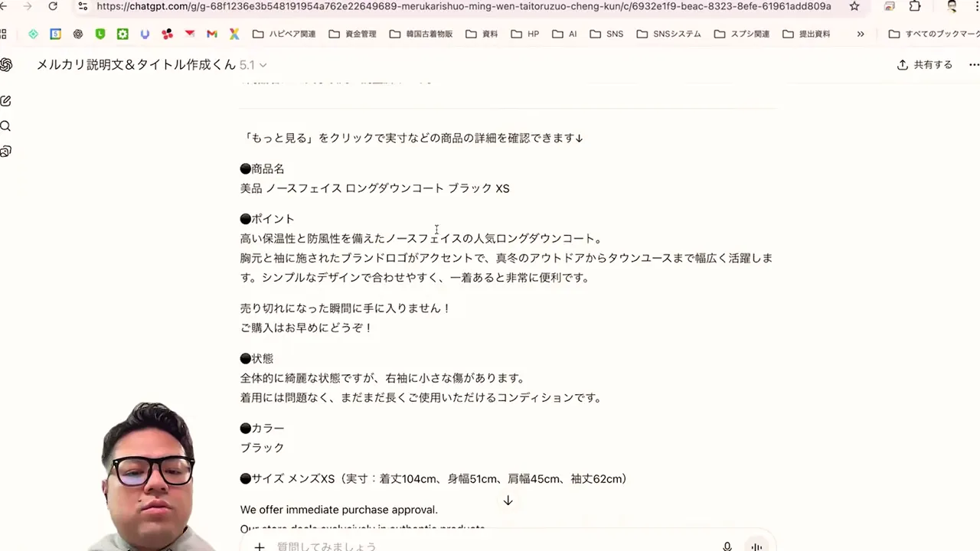
Task: Open voice mode with the waveform icon
Action: [756, 546]
